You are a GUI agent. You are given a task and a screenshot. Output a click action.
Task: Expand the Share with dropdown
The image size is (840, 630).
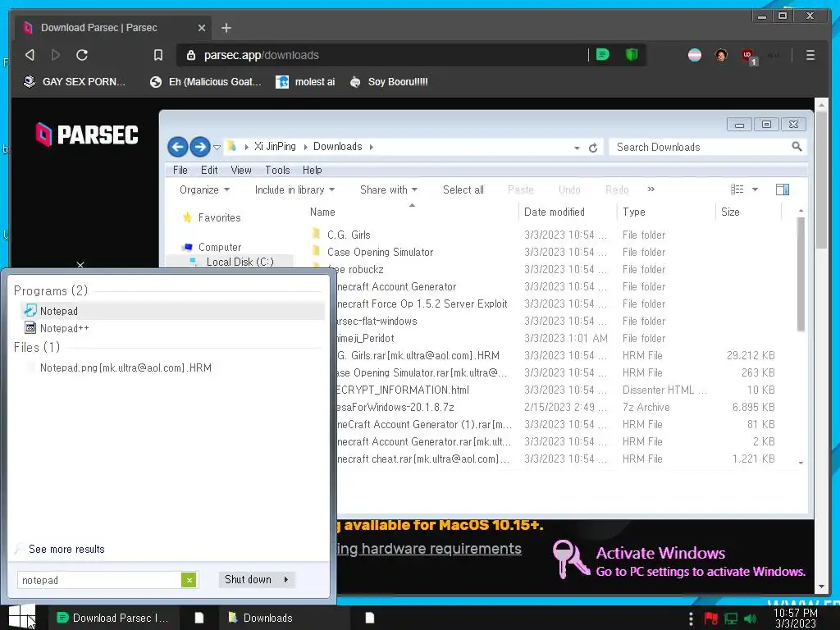[x=389, y=189]
